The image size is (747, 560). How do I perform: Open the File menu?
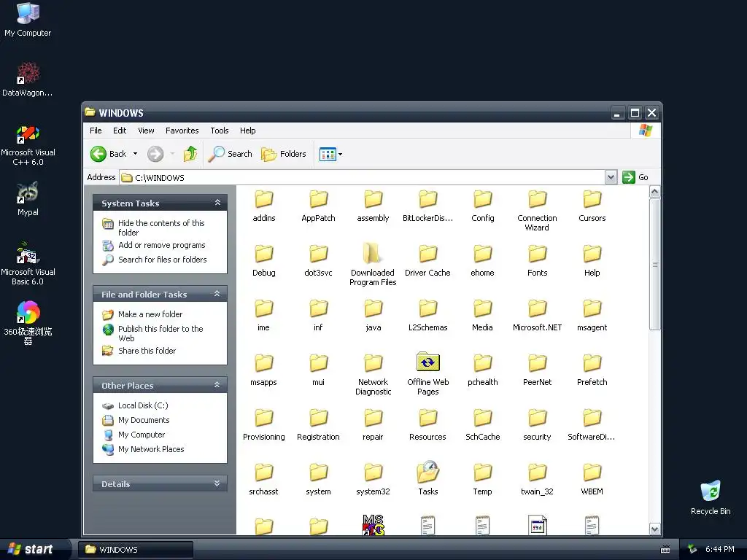point(96,131)
